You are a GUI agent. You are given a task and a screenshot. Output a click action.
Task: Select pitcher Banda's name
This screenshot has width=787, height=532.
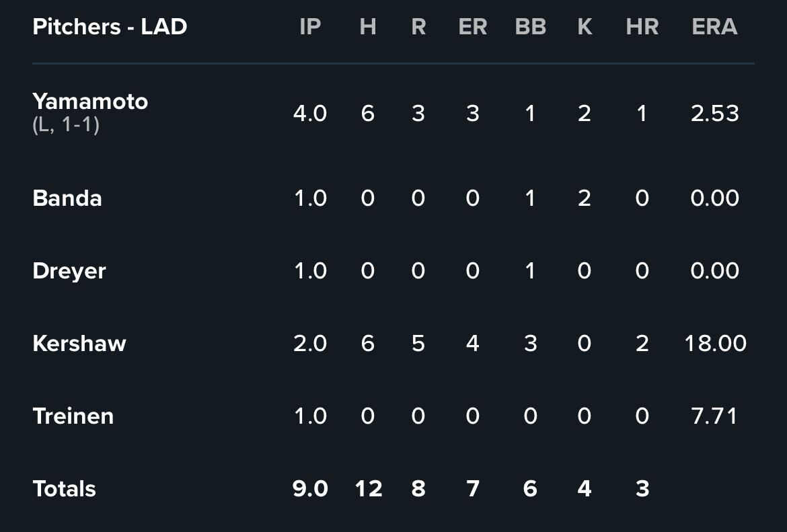point(67,198)
